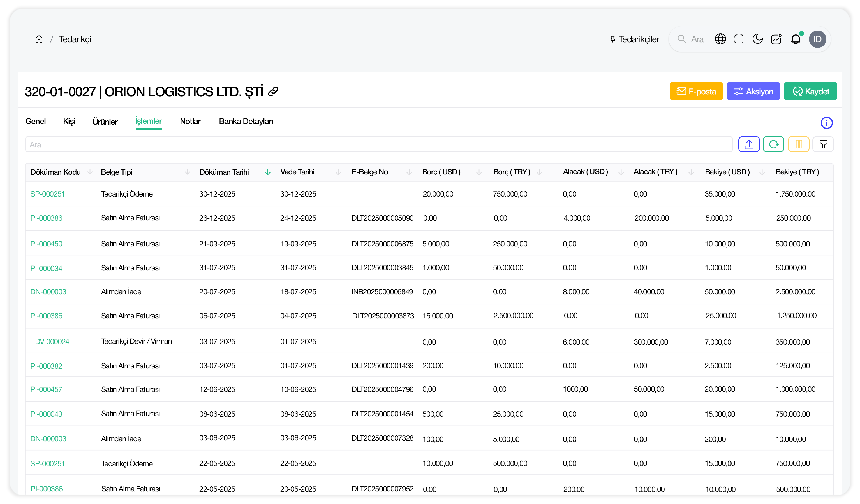Click the export/upload icon above the table

click(749, 144)
